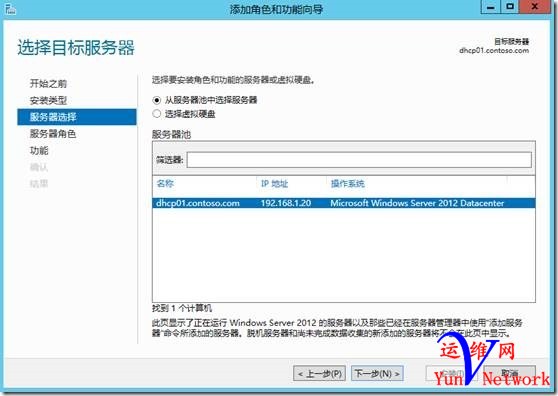This screenshot has width=558, height=396.
Task: Click the wizard icon in the title bar
Action: (10, 9)
